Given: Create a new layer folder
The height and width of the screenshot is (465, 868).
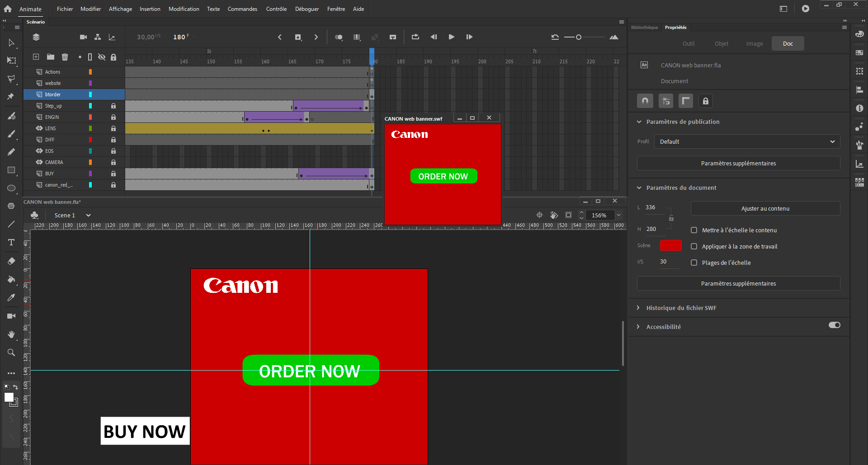Looking at the screenshot, I should (x=51, y=57).
